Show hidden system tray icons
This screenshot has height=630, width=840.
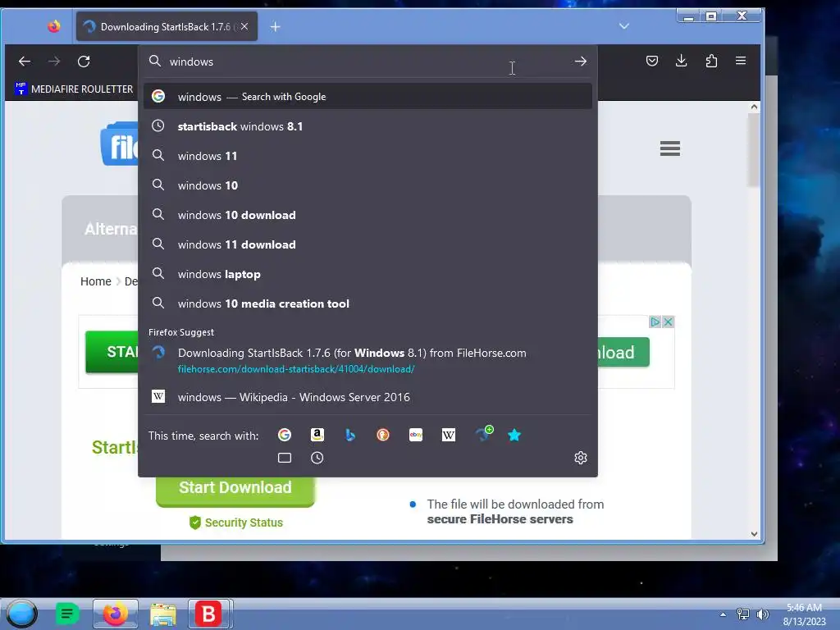[x=724, y=614]
